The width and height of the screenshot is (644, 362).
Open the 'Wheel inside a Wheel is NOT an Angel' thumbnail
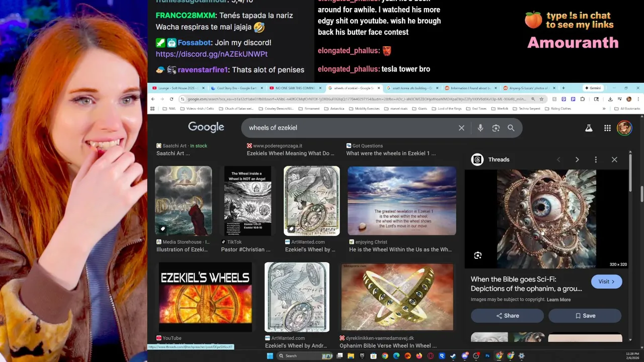tap(248, 201)
